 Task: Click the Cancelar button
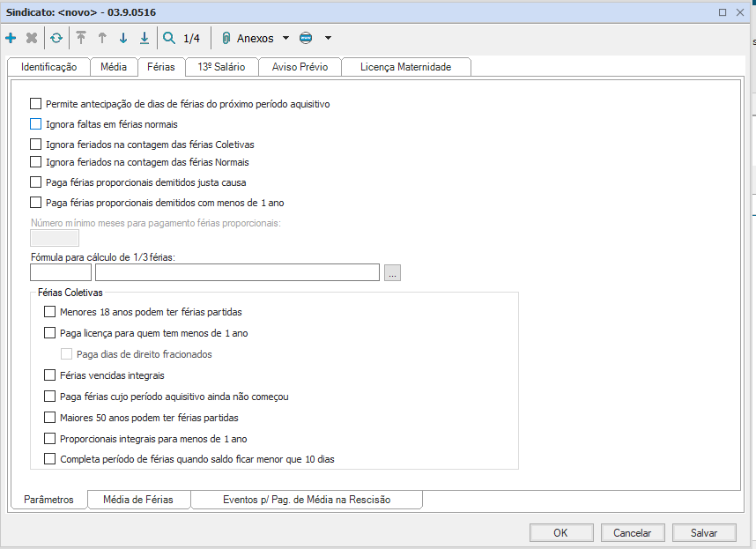[x=632, y=532]
